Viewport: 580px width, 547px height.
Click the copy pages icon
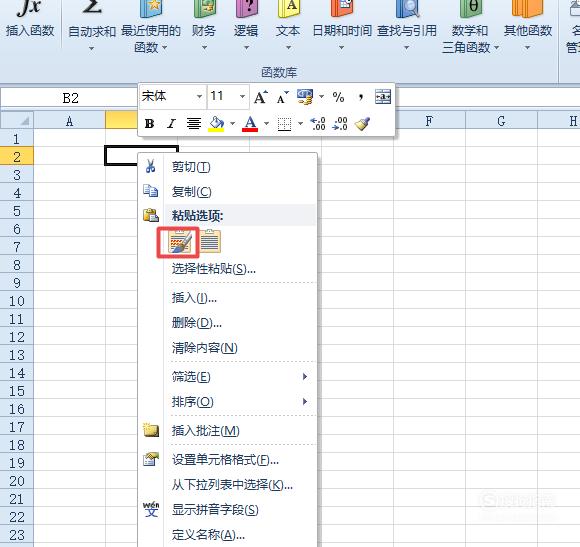click(x=151, y=191)
